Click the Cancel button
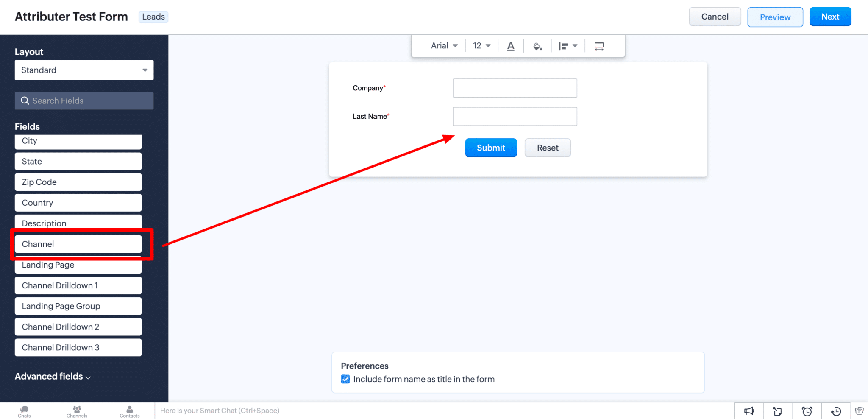 [x=715, y=17]
